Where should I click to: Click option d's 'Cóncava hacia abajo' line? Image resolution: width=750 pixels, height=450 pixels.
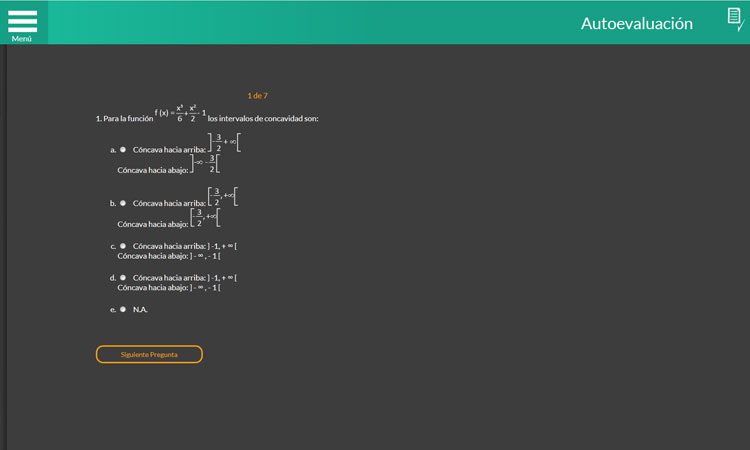(x=168, y=288)
